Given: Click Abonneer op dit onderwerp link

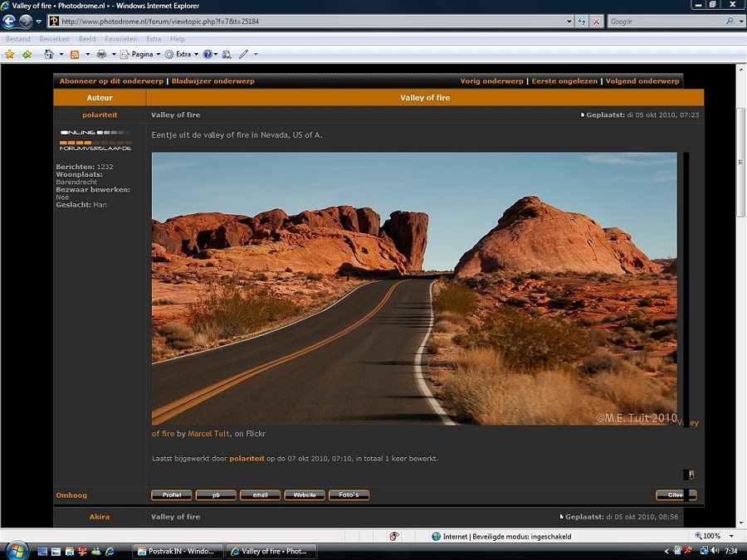Looking at the screenshot, I should pyautogui.click(x=111, y=81).
